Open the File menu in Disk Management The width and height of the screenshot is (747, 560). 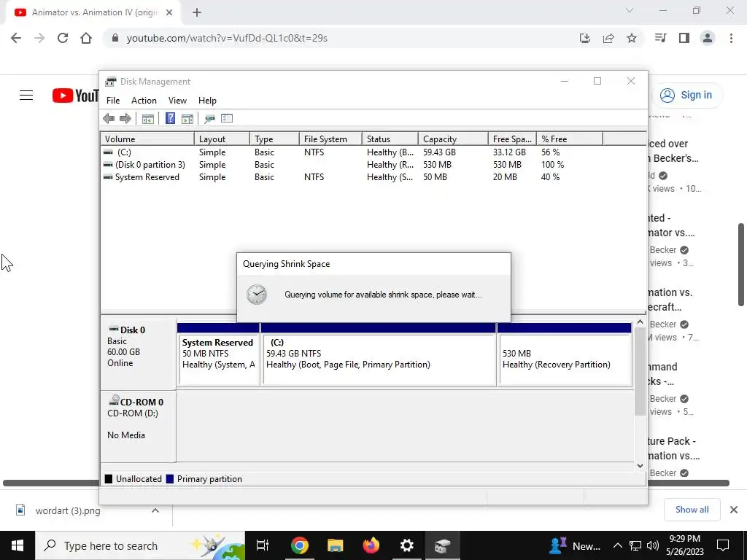coord(113,101)
